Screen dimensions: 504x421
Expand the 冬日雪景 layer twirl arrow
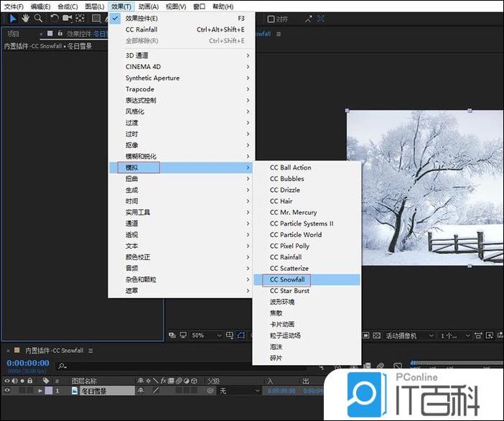point(40,391)
